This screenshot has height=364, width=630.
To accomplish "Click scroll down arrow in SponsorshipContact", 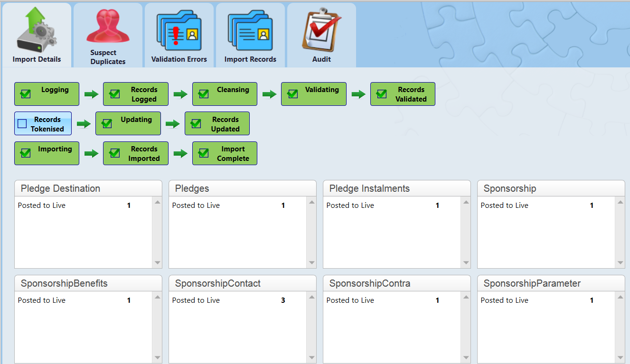I will 312,358.
